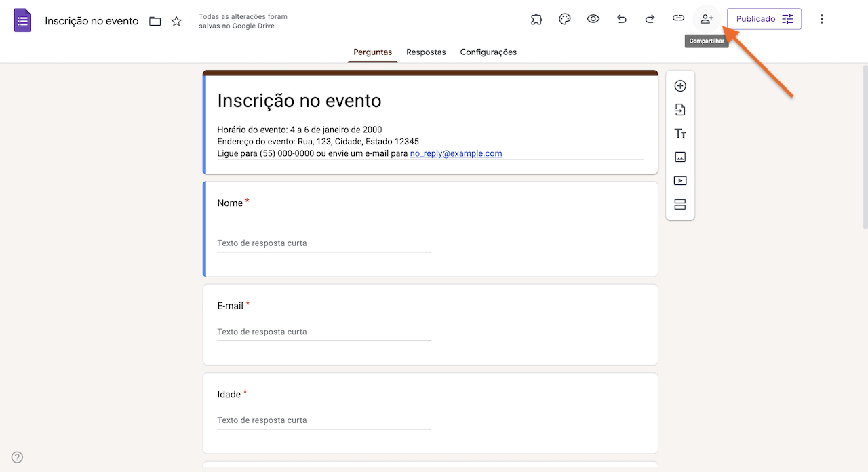The image size is (868, 472).
Task: Open the no_reply@example.com email link
Action: point(456,153)
